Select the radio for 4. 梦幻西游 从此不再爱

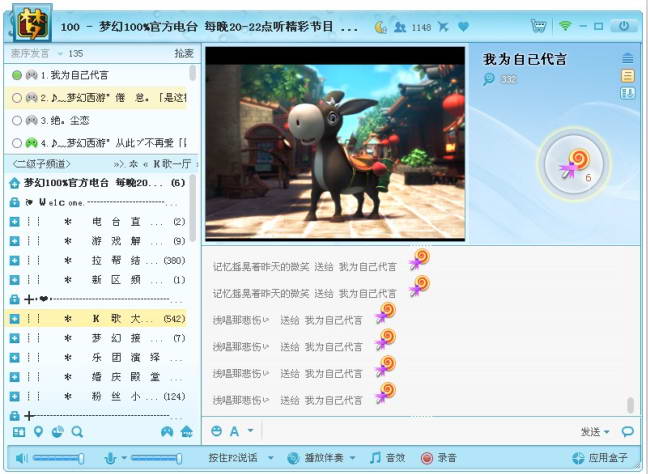coord(17,143)
